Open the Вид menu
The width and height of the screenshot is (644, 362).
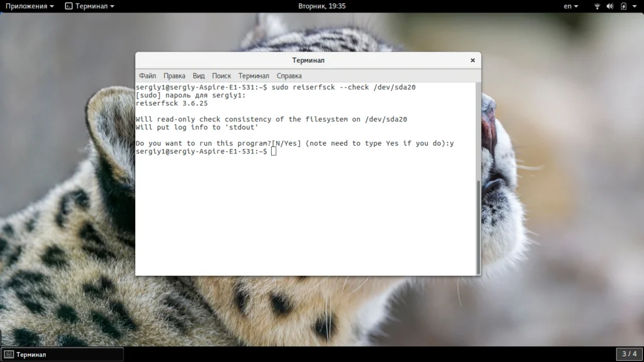(198, 76)
